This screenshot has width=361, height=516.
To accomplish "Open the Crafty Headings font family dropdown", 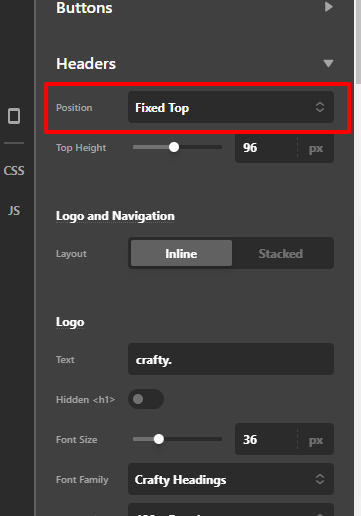I will [x=231, y=479].
